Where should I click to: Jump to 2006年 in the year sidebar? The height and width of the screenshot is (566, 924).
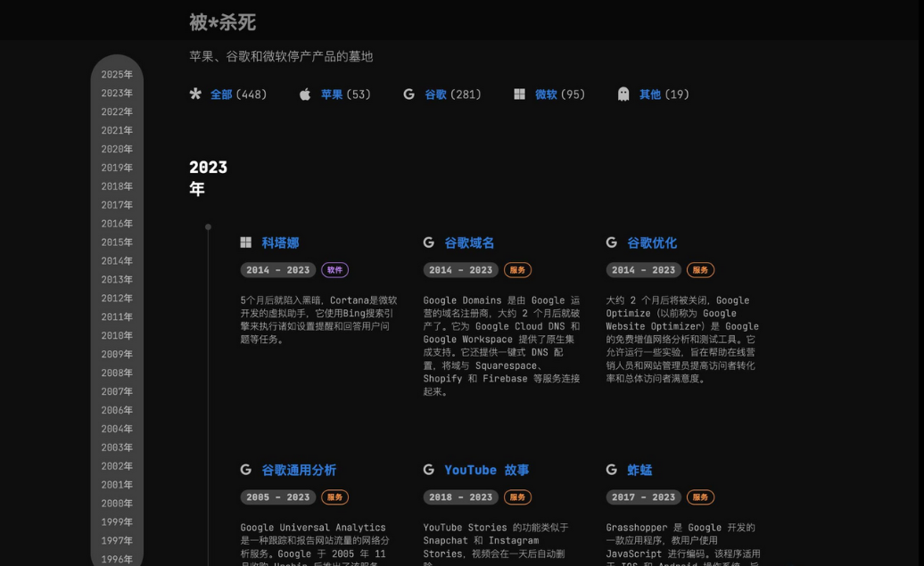(x=117, y=411)
